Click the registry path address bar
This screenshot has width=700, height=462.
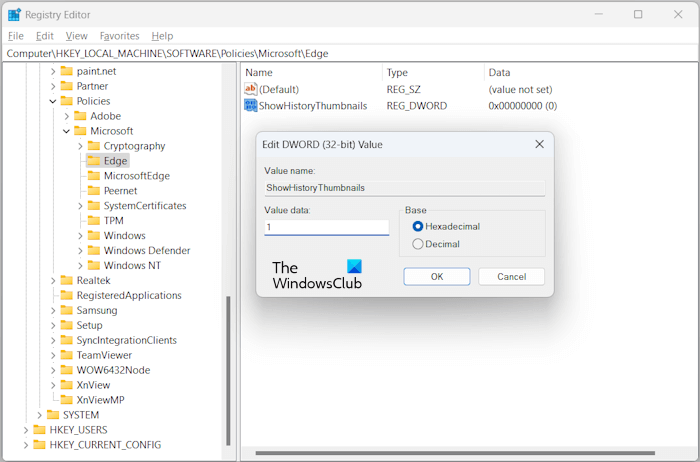tap(350, 54)
